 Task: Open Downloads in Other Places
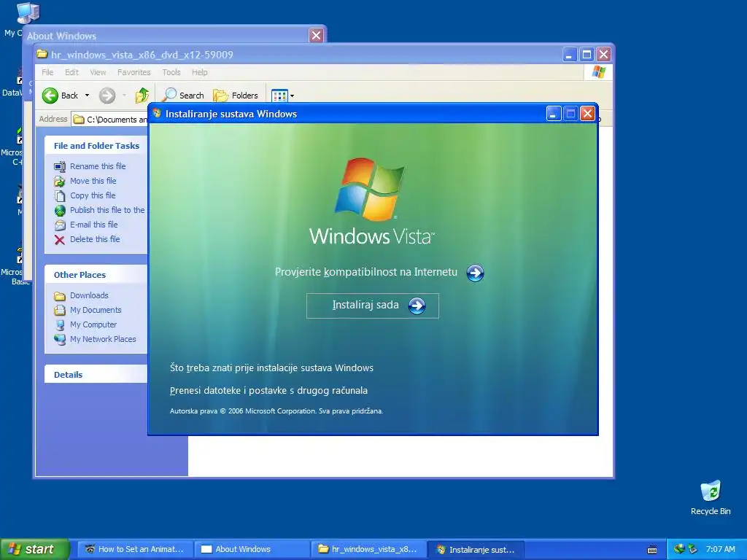pyautogui.click(x=89, y=295)
